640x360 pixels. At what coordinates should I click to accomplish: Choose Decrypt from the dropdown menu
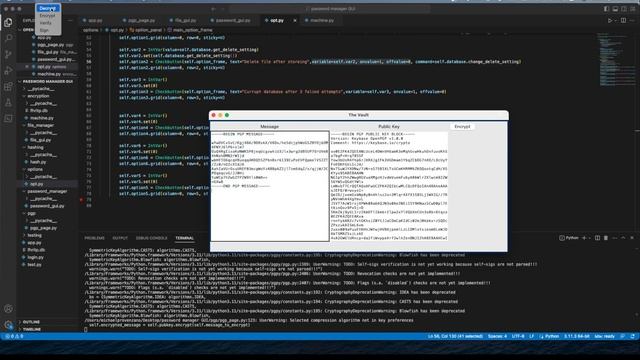(x=48, y=8)
